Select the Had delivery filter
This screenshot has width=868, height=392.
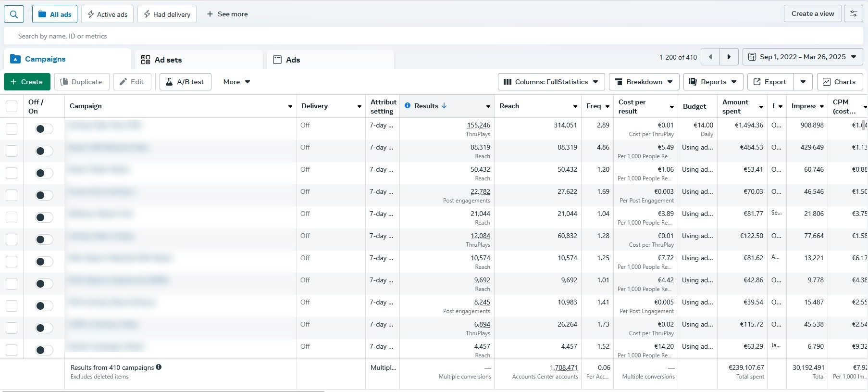click(x=167, y=14)
